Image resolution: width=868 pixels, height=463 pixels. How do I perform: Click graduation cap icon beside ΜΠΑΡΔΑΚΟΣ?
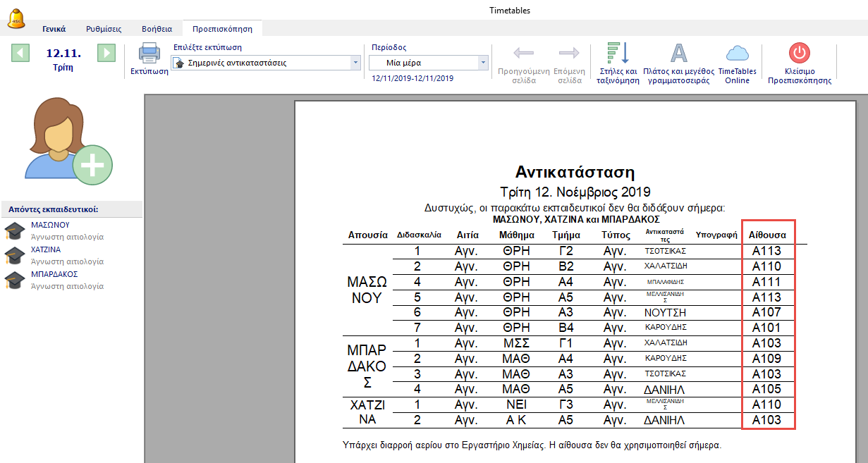tap(15, 280)
